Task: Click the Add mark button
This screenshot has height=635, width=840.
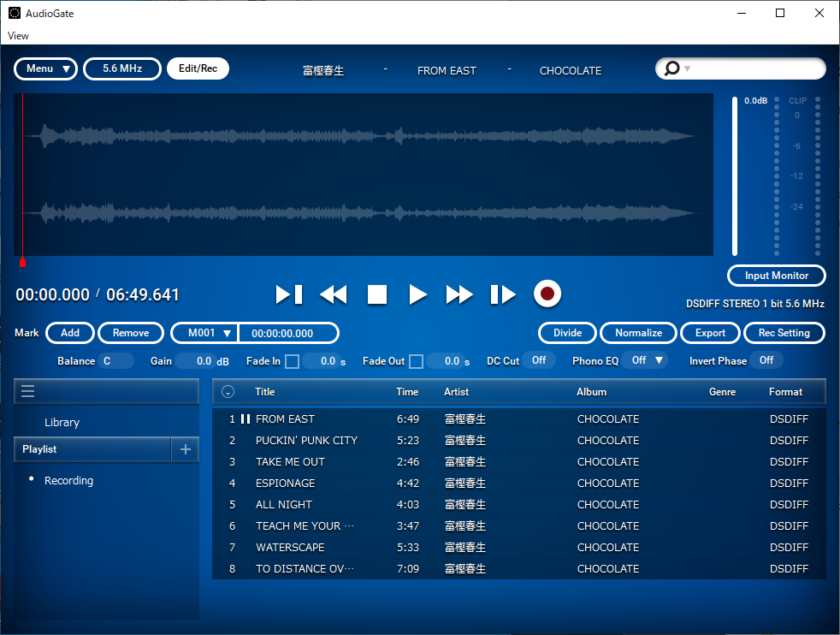Action: pos(70,333)
